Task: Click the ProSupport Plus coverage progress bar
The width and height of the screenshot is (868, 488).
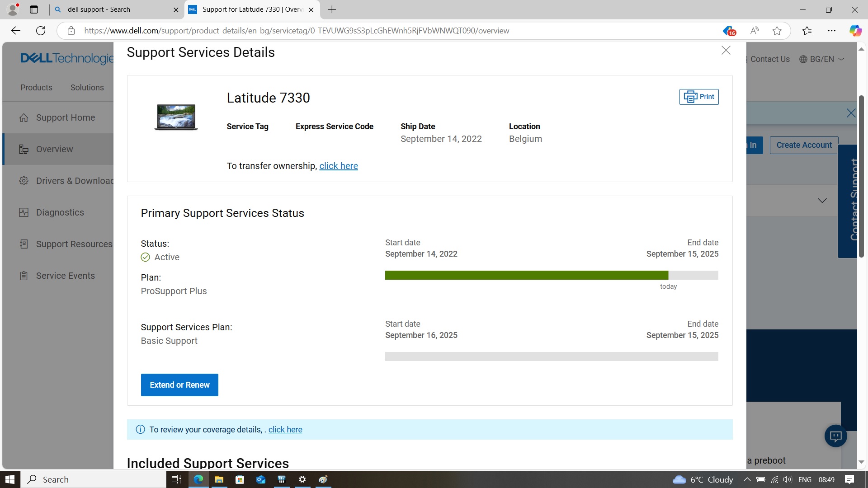Action: click(x=552, y=275)
